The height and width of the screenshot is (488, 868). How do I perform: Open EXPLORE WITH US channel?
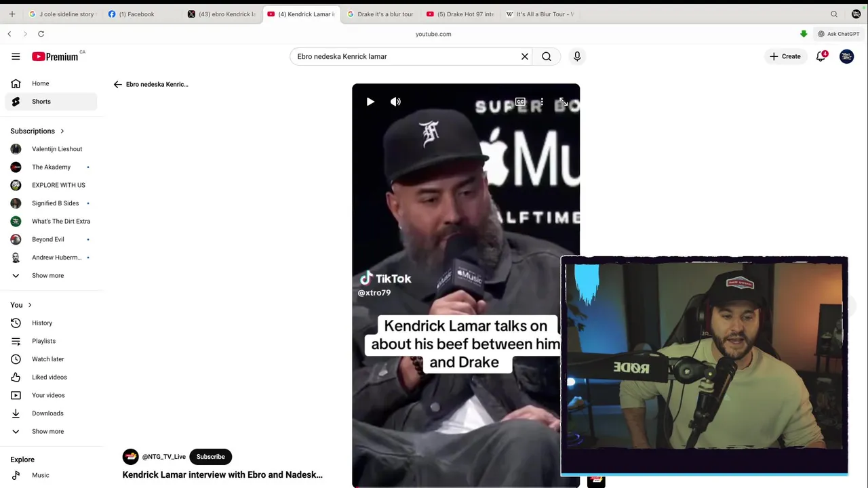(x=52, y=185)
